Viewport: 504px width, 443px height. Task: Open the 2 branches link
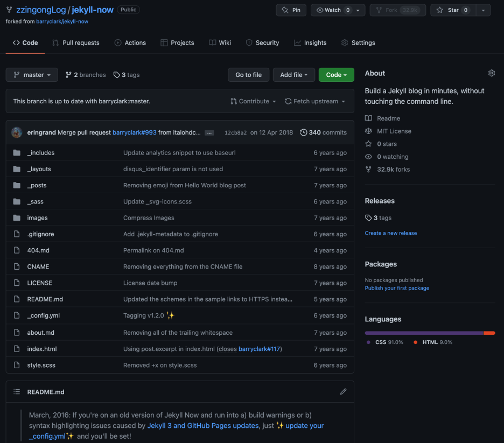[86, 75]
